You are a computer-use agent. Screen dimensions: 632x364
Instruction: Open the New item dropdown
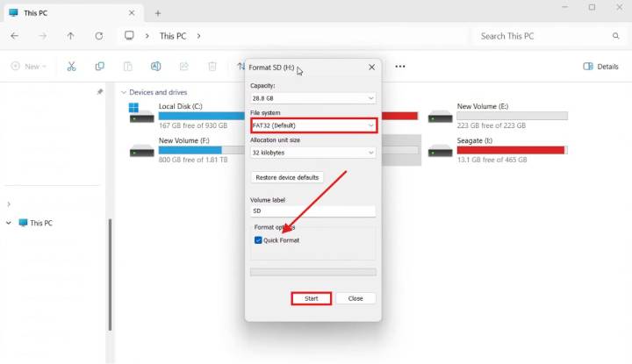29,67
